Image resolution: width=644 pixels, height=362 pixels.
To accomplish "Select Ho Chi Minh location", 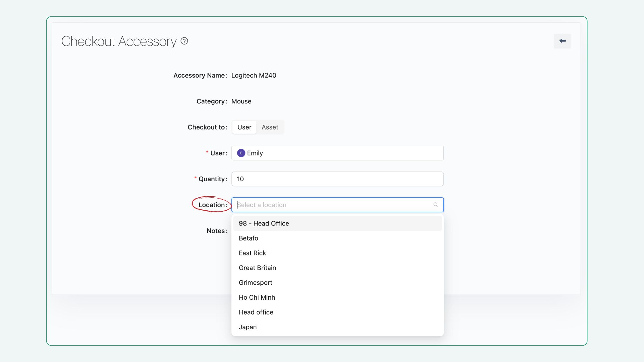I will pyautogui.click(x=257, y=297).
